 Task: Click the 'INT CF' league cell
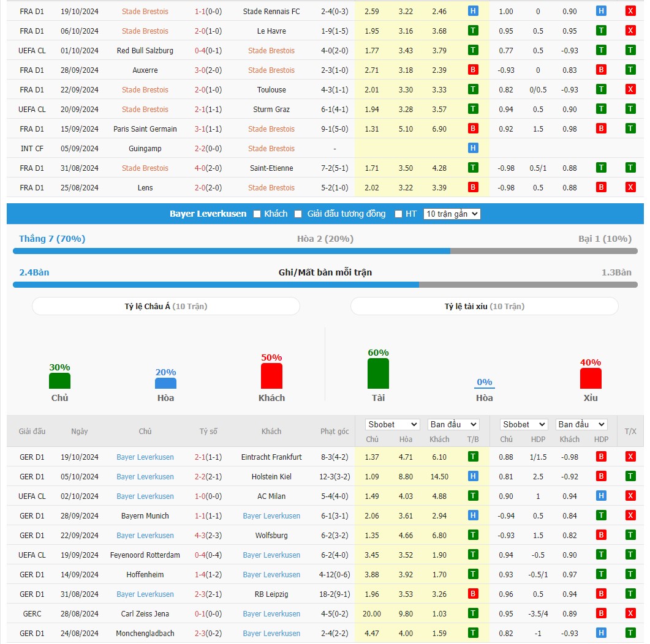tap(32, 149)
